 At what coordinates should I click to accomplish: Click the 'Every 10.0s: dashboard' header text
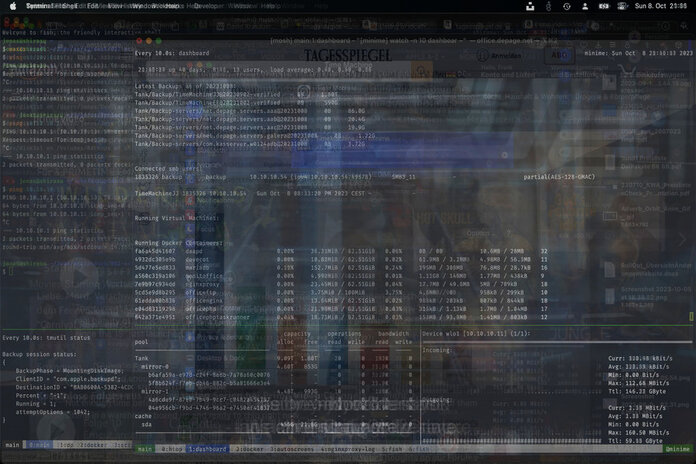pos(172,53)
